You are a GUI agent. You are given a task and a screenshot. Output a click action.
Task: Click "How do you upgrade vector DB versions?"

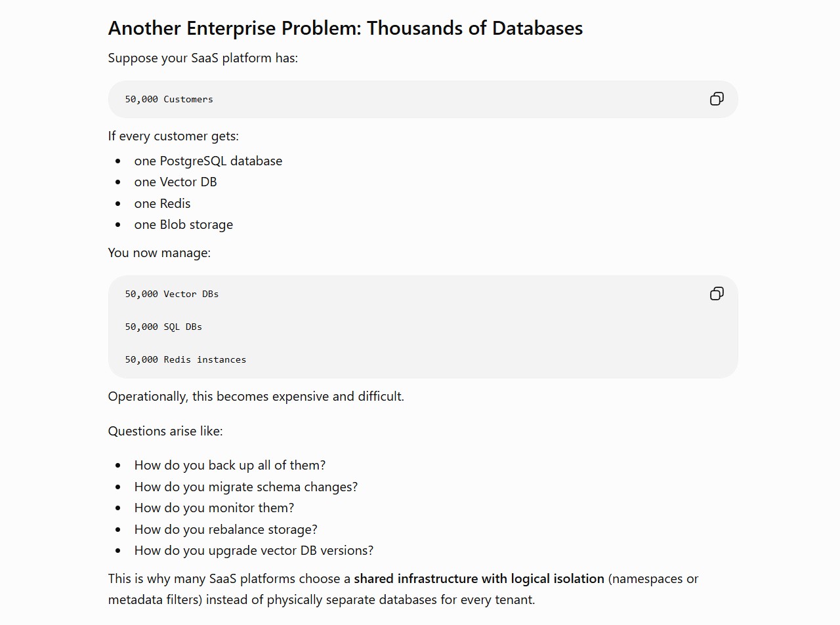(254, 551)
